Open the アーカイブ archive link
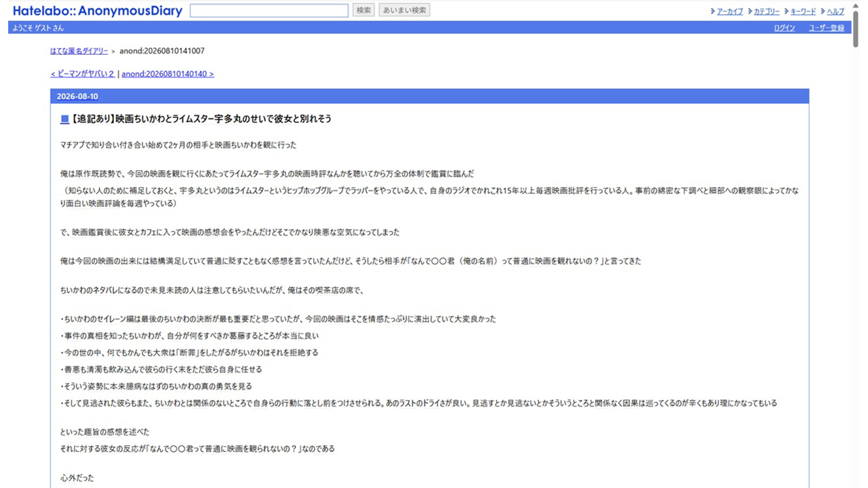The width and height of the screenshot is (868, 488). 730,12
